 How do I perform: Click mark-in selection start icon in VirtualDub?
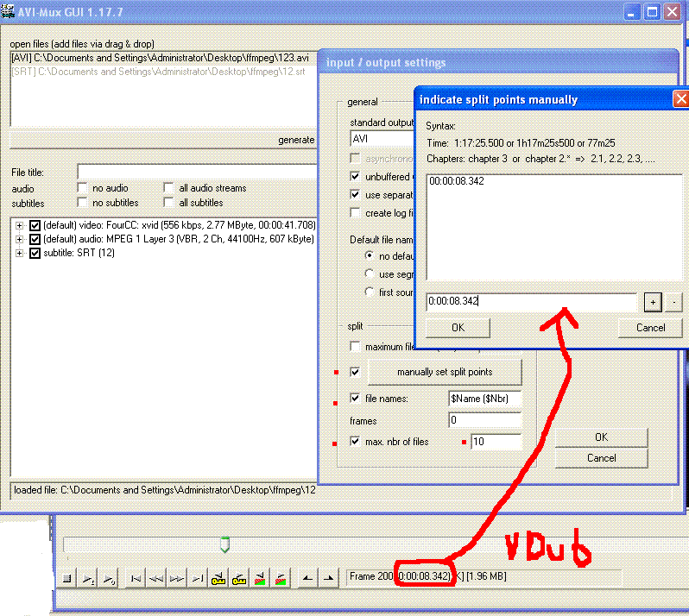click(x=307, y=579)
